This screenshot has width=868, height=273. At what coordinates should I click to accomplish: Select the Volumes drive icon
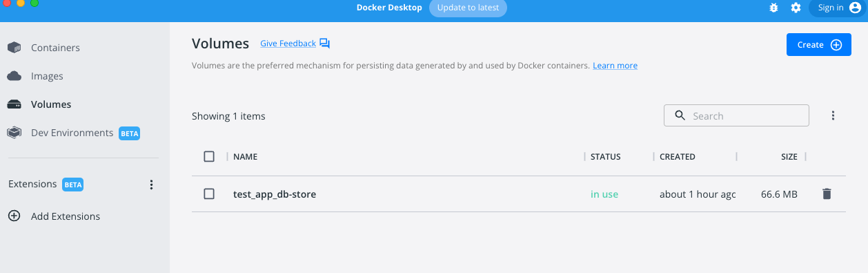[x=14, y=104]
